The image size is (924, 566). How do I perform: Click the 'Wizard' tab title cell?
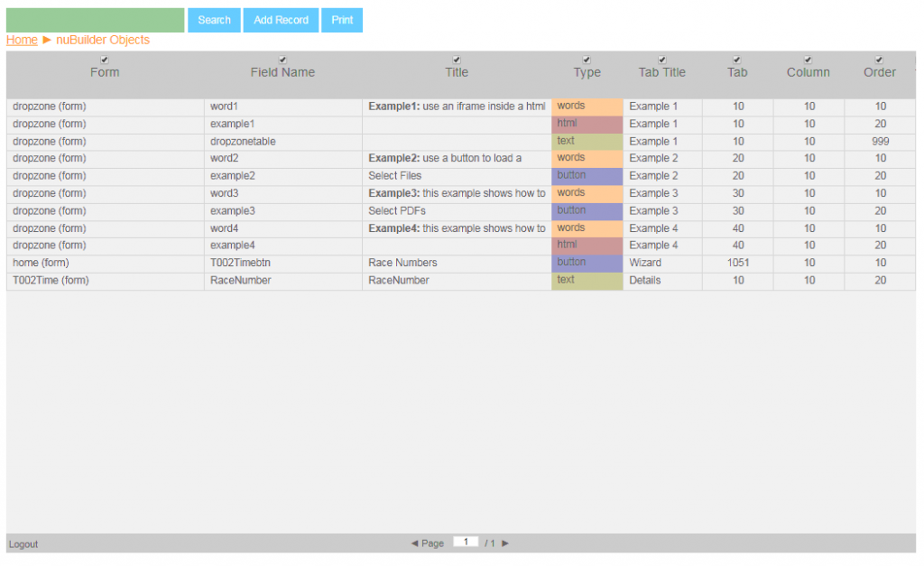tap(662, 263)
